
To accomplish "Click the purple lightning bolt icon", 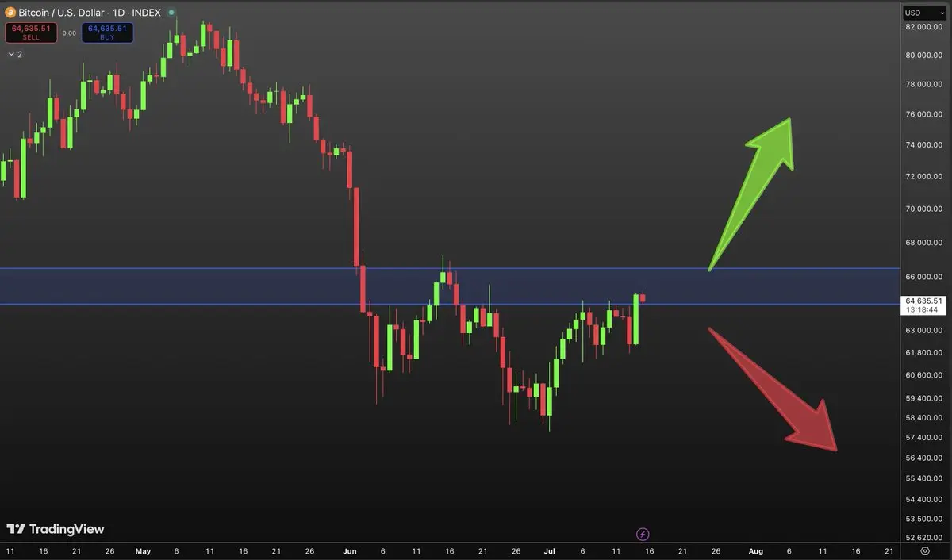I will pyautogui.click(x=643, y=535).
